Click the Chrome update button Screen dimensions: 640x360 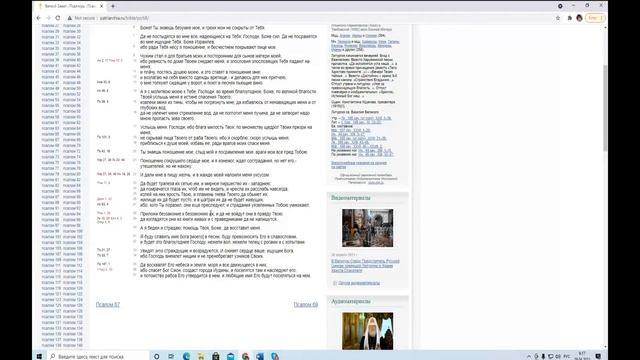coord(594,18)
